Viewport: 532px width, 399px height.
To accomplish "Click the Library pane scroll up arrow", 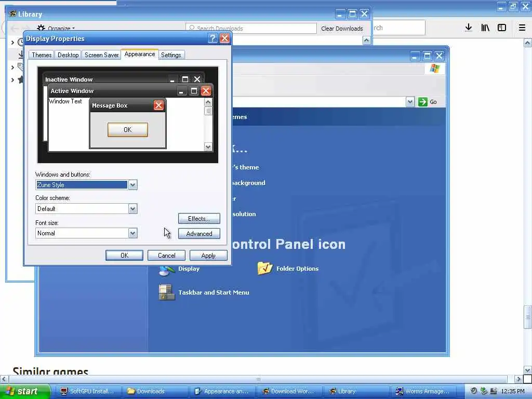I will [x=366, y=41].
